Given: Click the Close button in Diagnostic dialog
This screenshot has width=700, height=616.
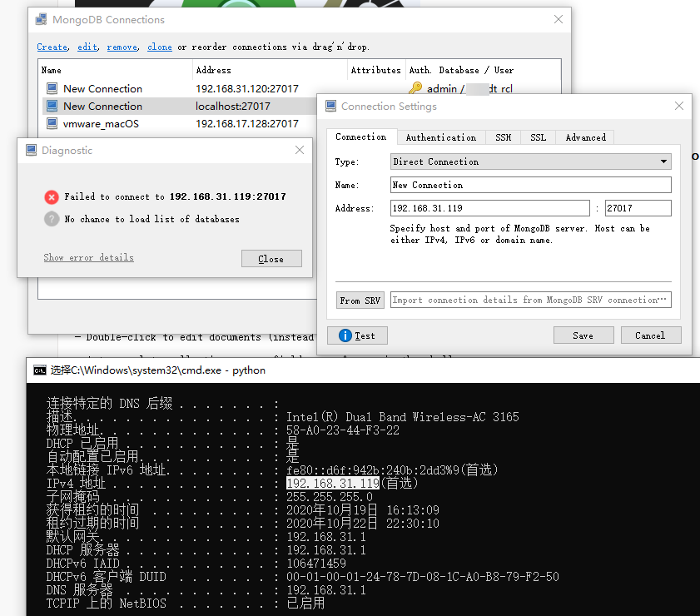Looking at the screenshot, I should pyautogui.click(x=271, y=259).
